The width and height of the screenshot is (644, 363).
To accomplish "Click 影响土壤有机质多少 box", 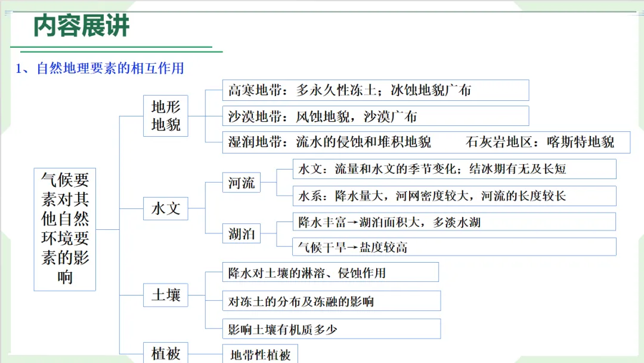I will tap(332, 329).
